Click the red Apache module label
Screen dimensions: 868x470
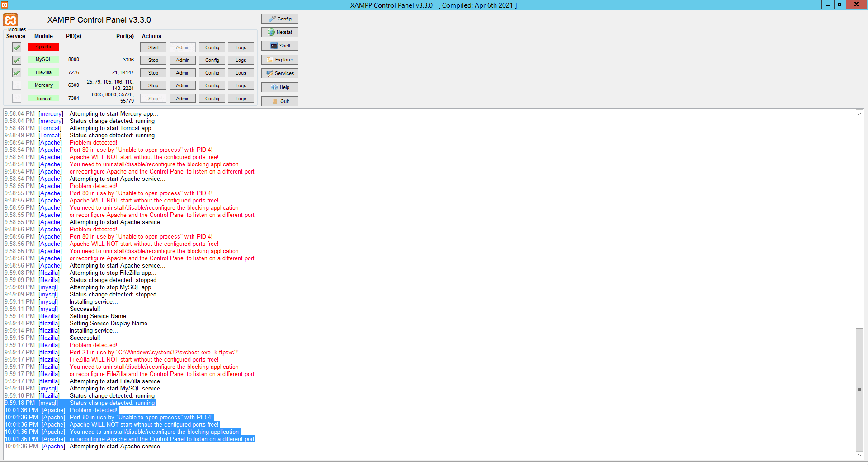pos(44,47)
